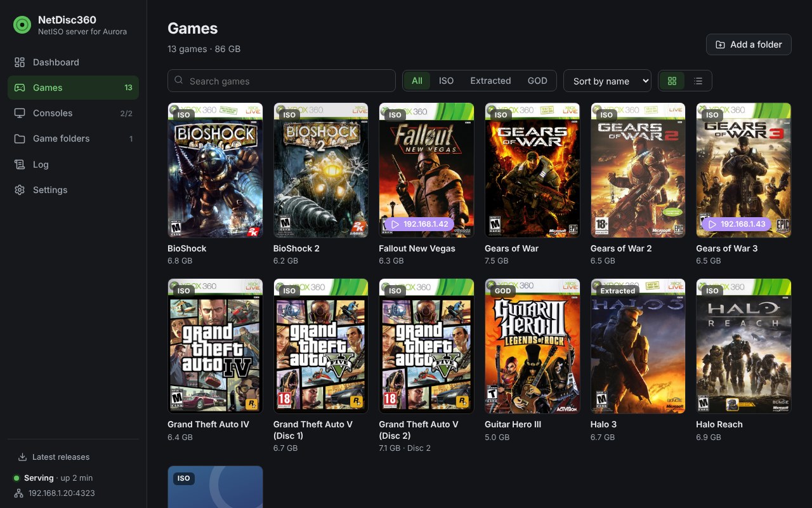Click the Consoles monitor icon in sidebar
The height and width of the screenshot is (508, 812).
20,113
